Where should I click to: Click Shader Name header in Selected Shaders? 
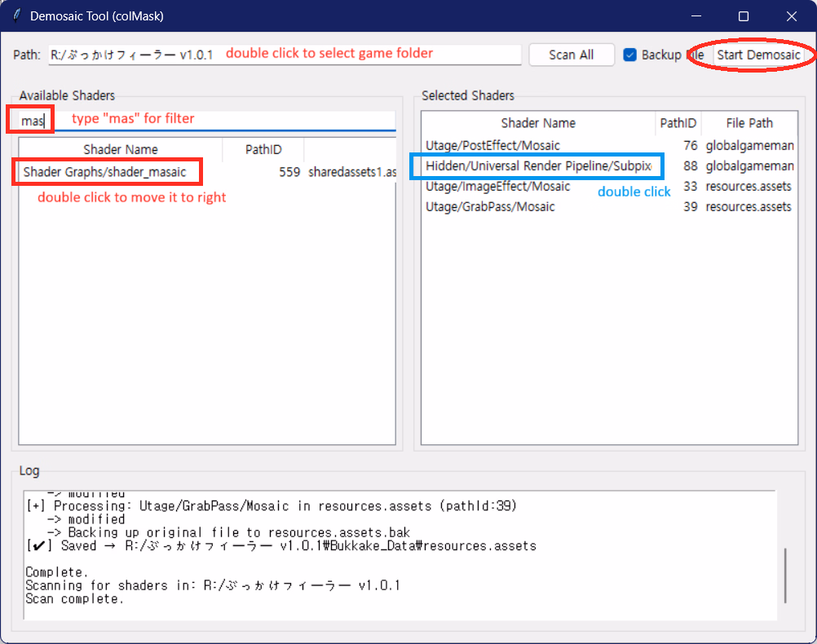tap(538, 123)
